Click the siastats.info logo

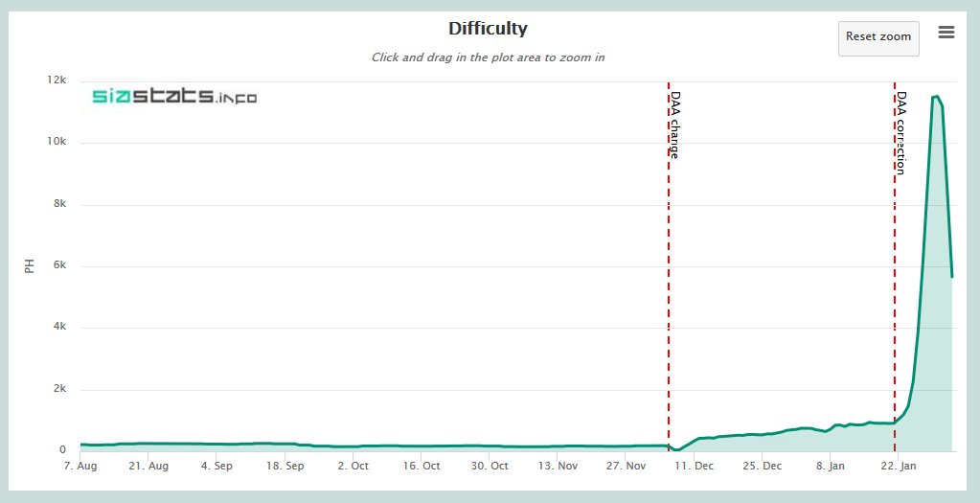pos(174,96)
